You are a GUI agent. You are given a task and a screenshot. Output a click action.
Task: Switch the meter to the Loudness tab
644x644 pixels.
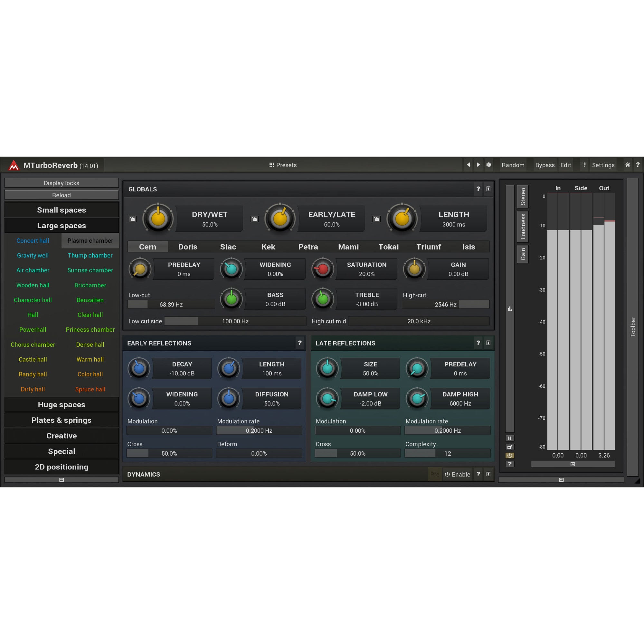(x=523, y=226)
